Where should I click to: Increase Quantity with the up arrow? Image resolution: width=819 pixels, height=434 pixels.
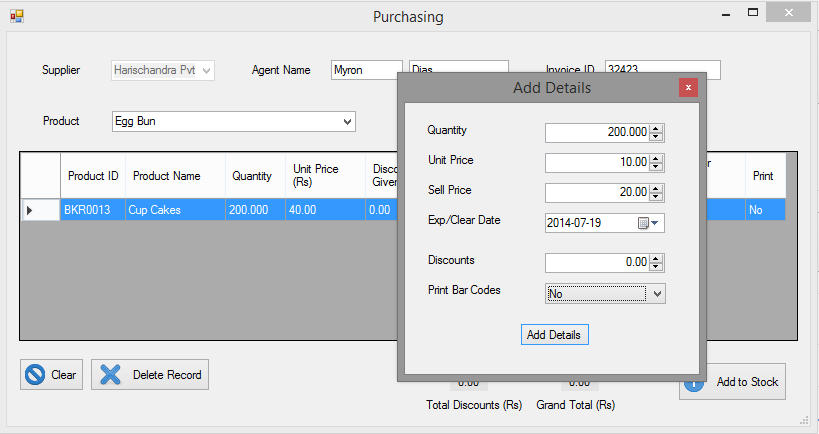[x=656, y=128]
